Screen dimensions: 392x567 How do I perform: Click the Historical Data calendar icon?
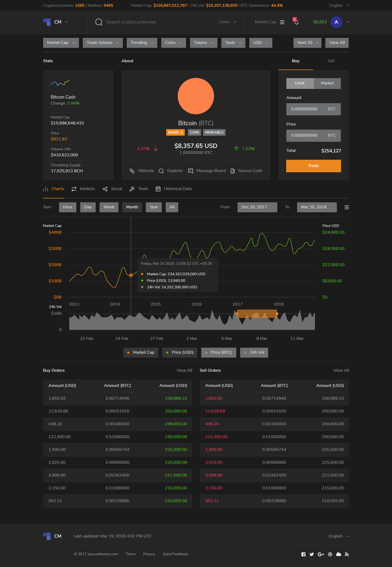pyautogui.click(x=158, y=189)
